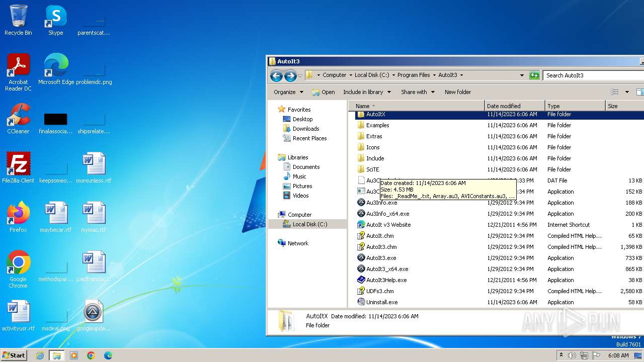
Task: Open the Start menu
Action: coord(14,355)
